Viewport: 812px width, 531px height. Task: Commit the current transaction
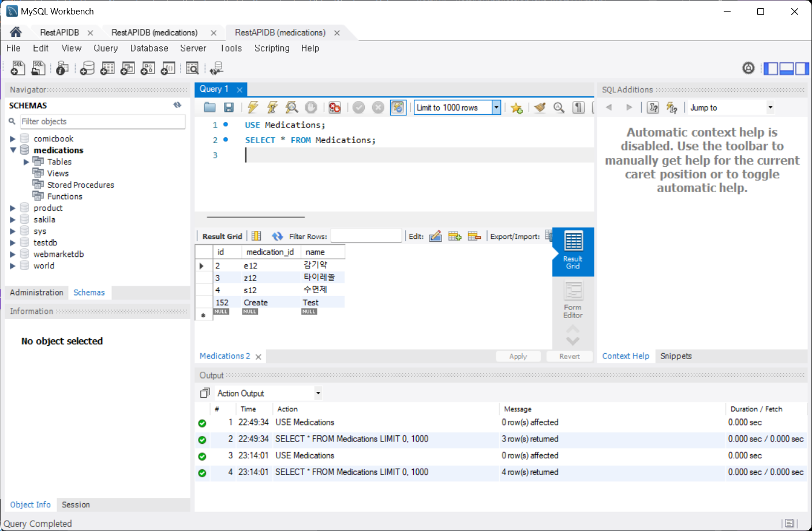[358, 107]
